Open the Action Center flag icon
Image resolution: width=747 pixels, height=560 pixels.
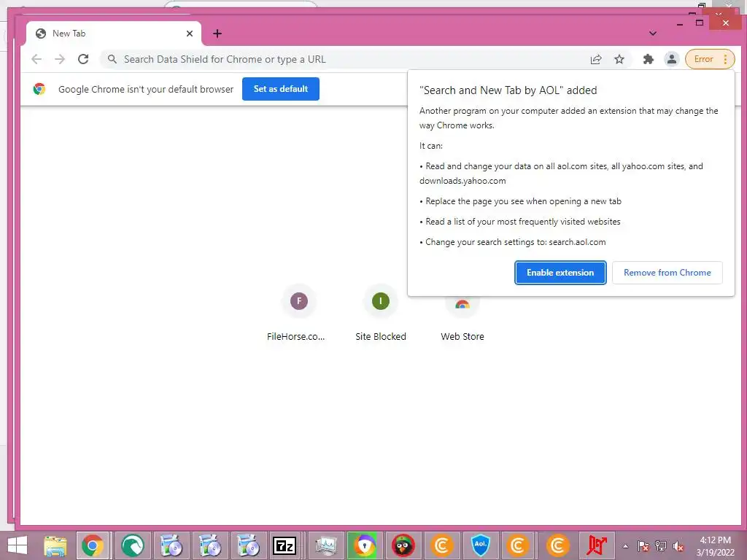643,546
